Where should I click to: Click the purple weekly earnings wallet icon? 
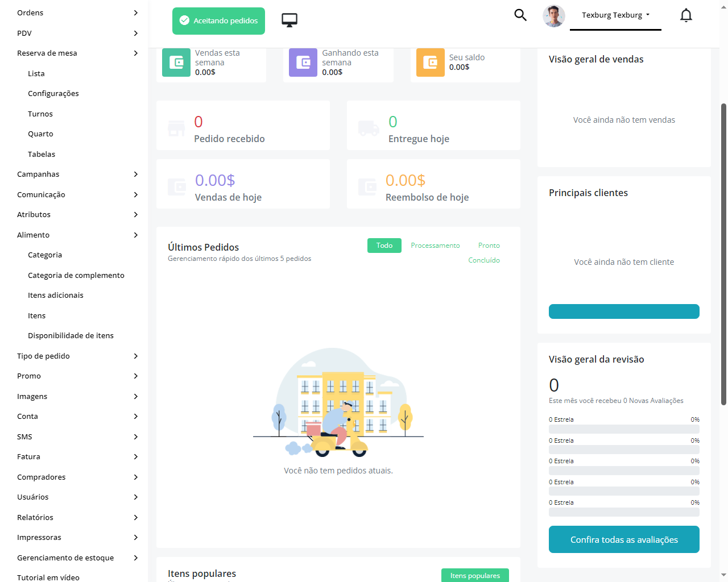pyautogui.click(x=303, y=63)
